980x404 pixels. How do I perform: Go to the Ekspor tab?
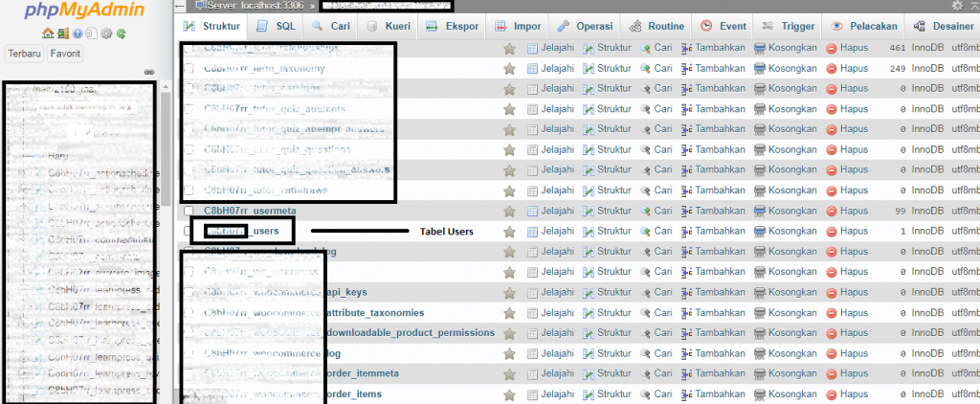[453, 27]
